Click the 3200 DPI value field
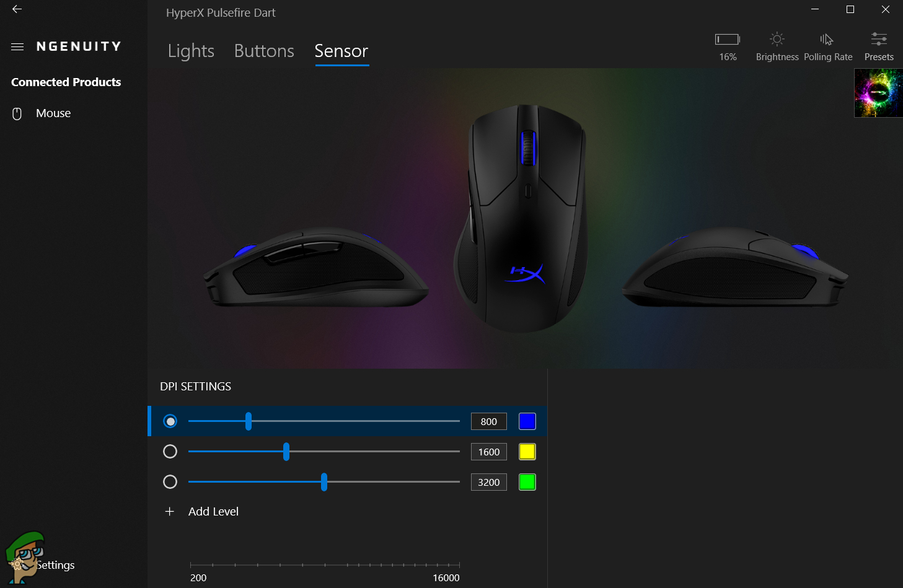The image size is (903, 588). [x=489, y=482]
